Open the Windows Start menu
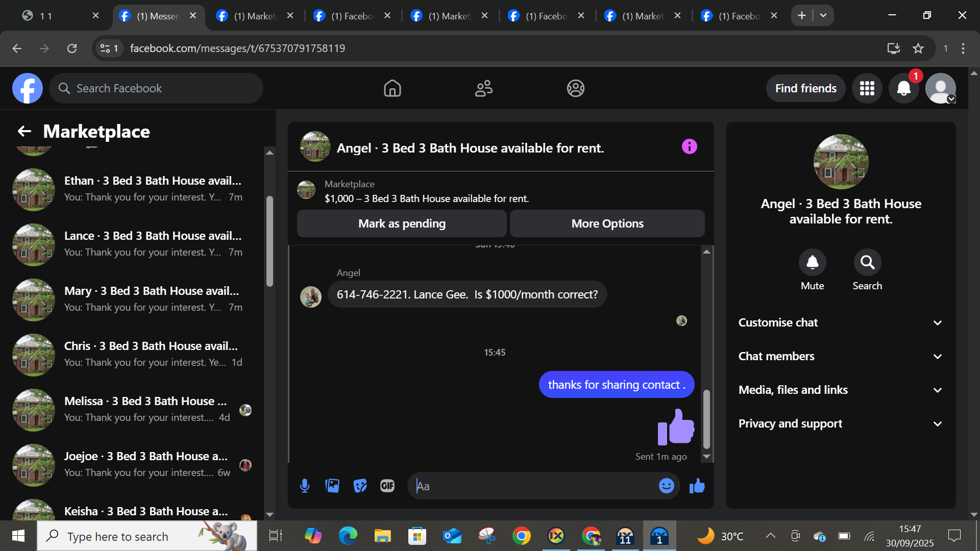The image size is (980, 551). point(18,536)
